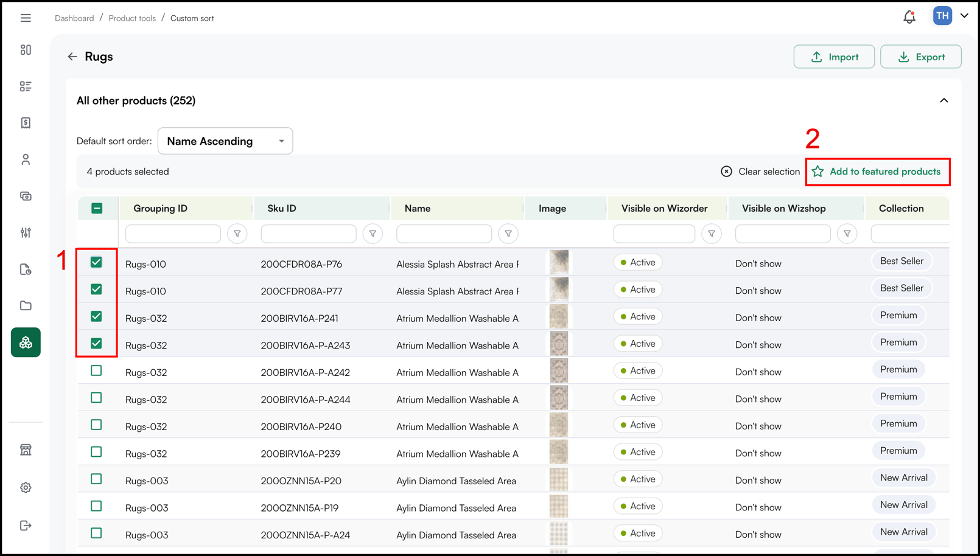Go to Dashboard breadcrumb
The image size is (980, 556).
[74, 18]
